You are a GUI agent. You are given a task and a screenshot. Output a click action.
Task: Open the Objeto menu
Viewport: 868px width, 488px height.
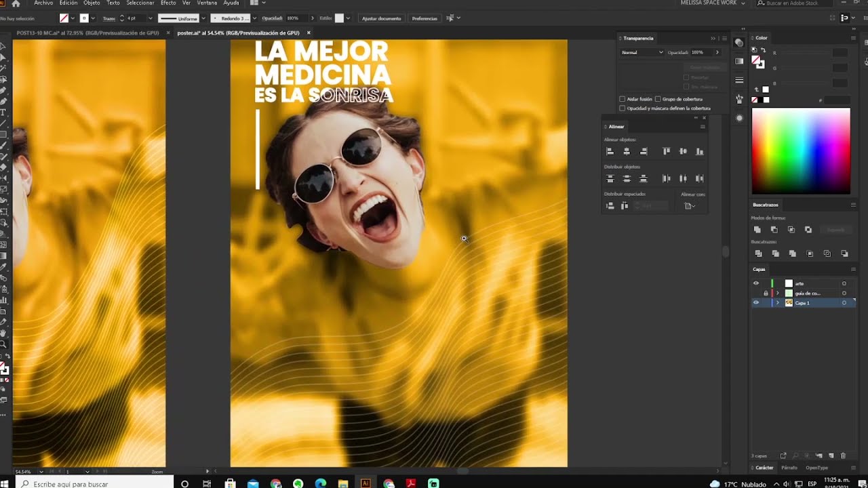click(x=92, y=3)
